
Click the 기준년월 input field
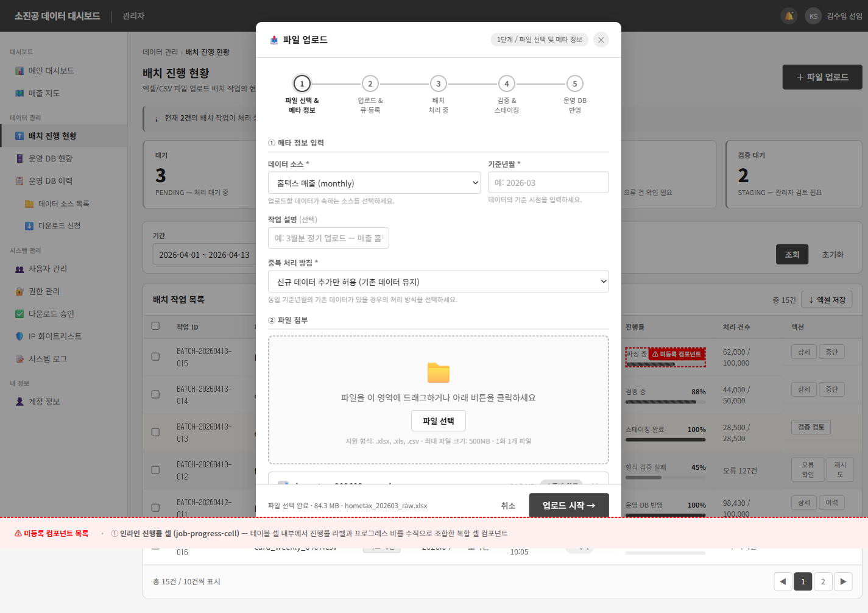548,182
